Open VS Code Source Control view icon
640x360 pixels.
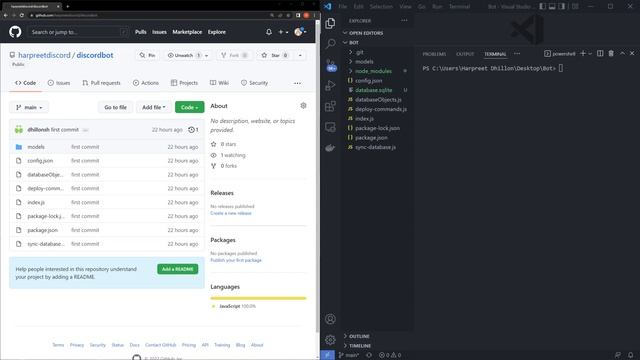coord(331,65)
